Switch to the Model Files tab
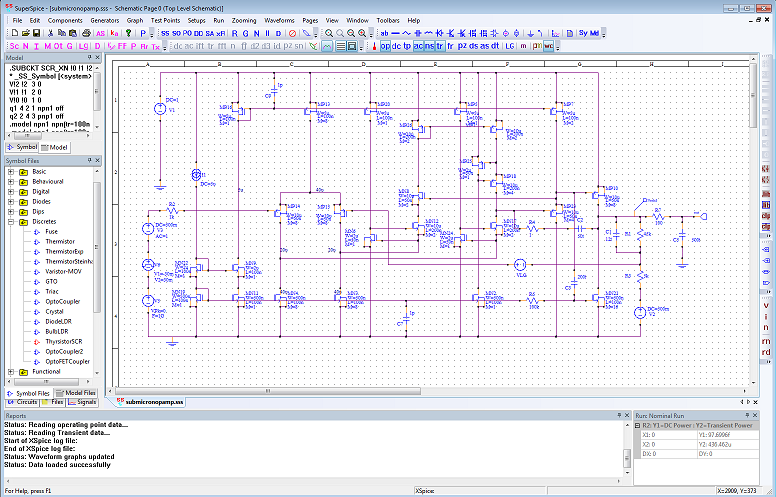776x497 pixels. pos(76,393)
